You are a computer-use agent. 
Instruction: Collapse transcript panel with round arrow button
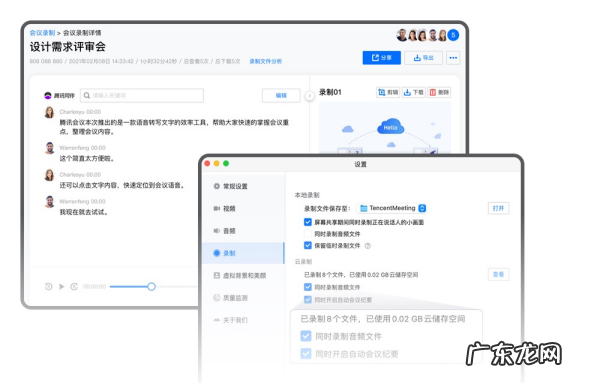tap(309, 96)
